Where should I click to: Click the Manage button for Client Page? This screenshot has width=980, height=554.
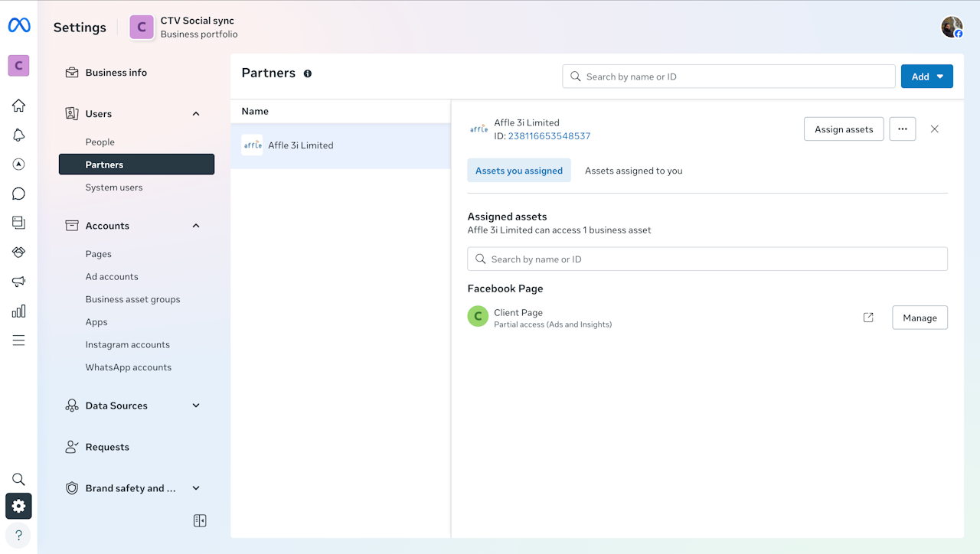coord(920,318)
